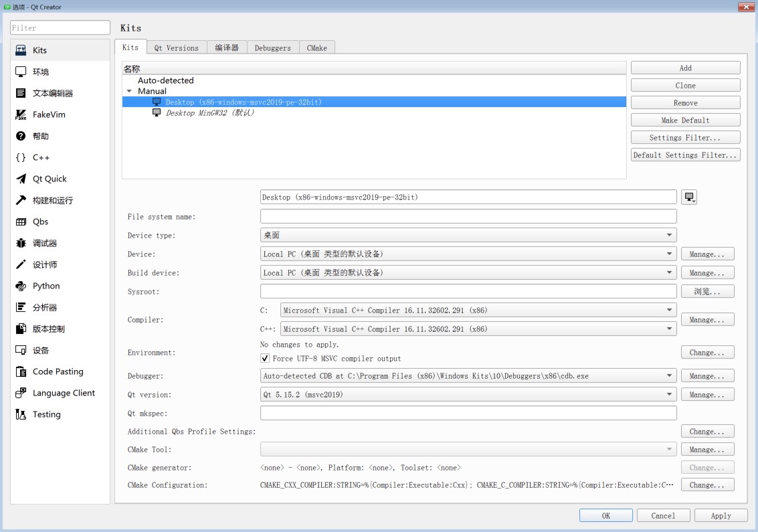758x532 pixels.
Task: Open the C compiler dropdown
Action: [x=478, y=310]
